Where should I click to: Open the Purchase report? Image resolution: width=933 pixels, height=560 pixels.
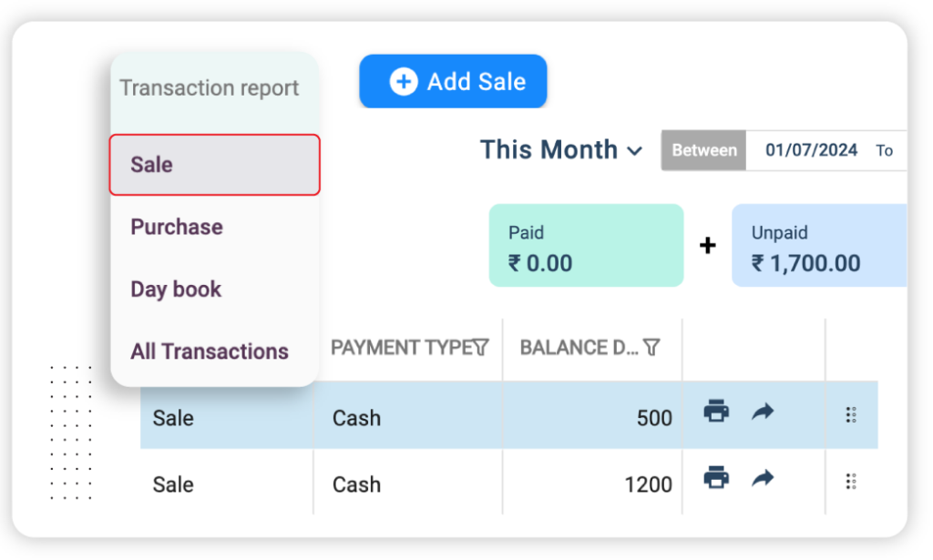177,227
